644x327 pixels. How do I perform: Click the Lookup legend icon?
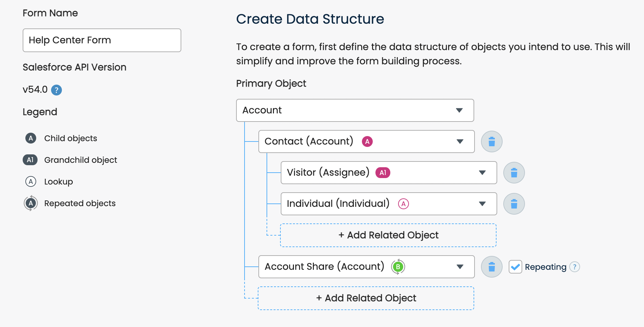(30, 181)
